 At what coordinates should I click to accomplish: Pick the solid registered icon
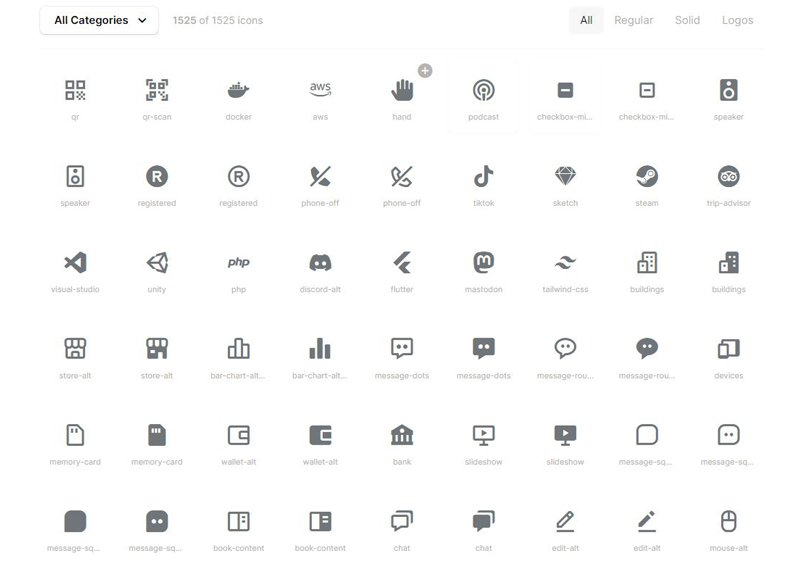pyautogui.click(x=157, y=177)
